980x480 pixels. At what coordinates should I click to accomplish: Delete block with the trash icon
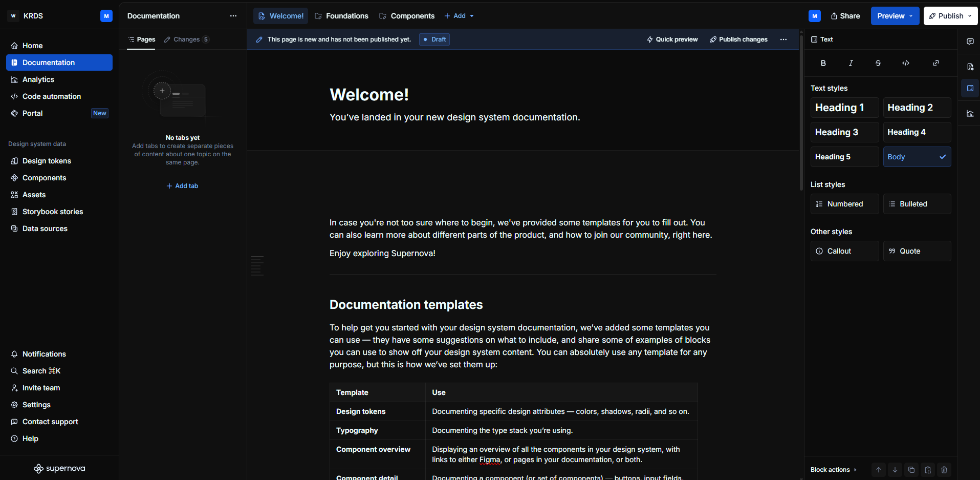(944, 470)
